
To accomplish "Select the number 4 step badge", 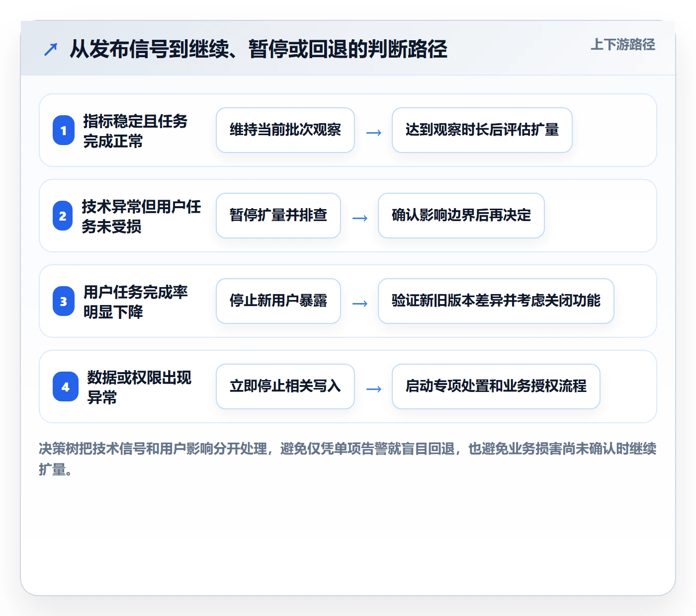I will 66,386.
